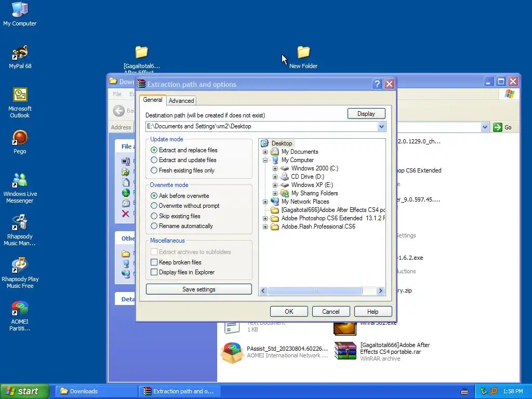
Task: Switch to the Advanced tab
Action: tap(181, 101)
